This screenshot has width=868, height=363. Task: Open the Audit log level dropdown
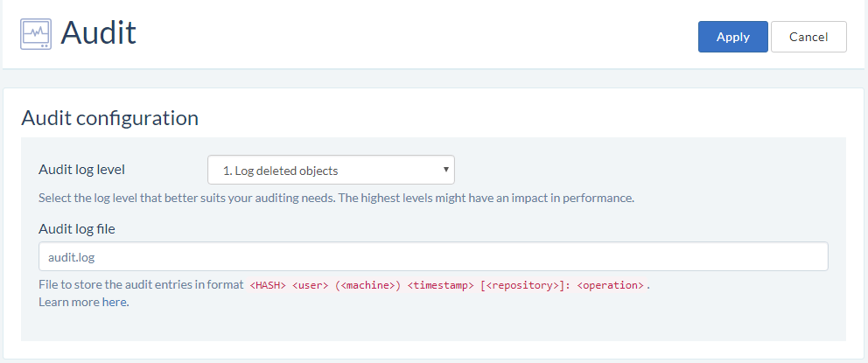pyautogui.click(x=331, y=170)
